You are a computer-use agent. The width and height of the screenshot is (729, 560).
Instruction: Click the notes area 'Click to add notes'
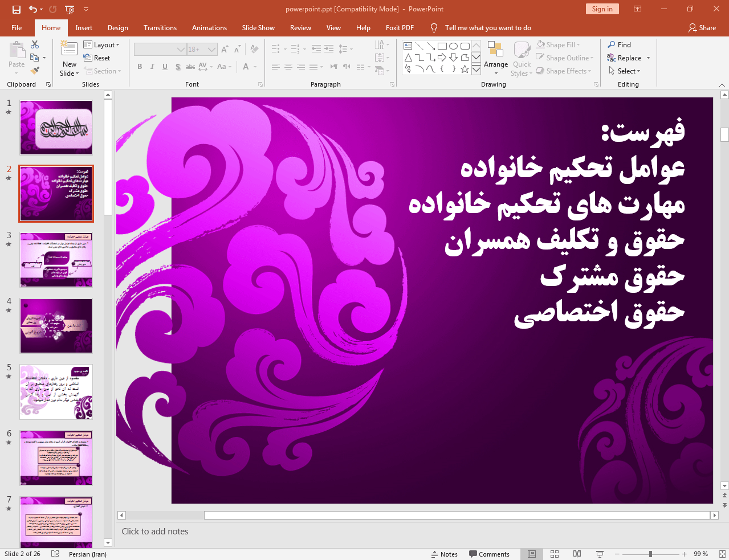(155, 532)
